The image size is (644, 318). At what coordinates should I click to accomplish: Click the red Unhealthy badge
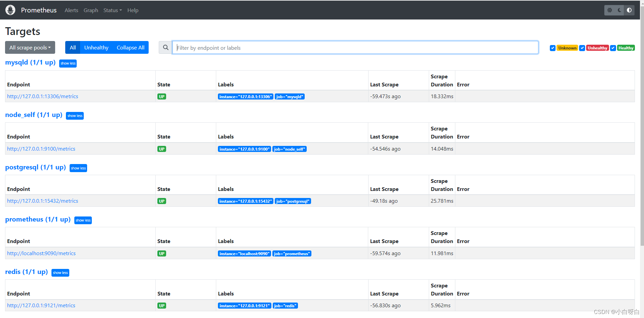point(597,48)
